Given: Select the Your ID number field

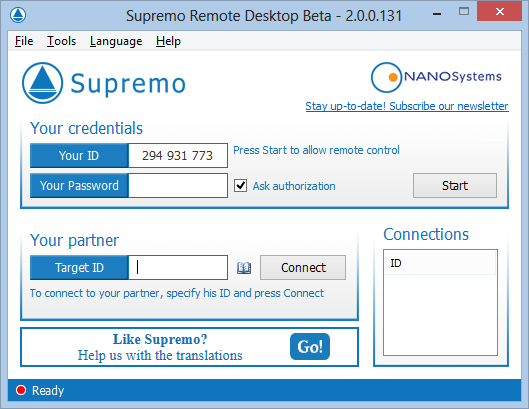Looking at the screenshot, I should 178,156.
